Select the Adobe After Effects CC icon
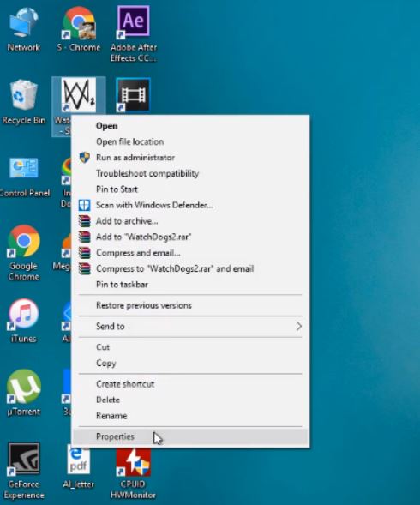Viewport: 420px width, 505px height. [x=133, y=21]
